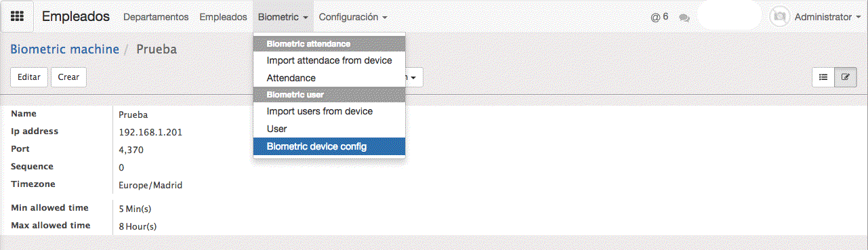Choose the Attendance menu entry
This screenshot has height=250, width=868.
coord(329,78)
